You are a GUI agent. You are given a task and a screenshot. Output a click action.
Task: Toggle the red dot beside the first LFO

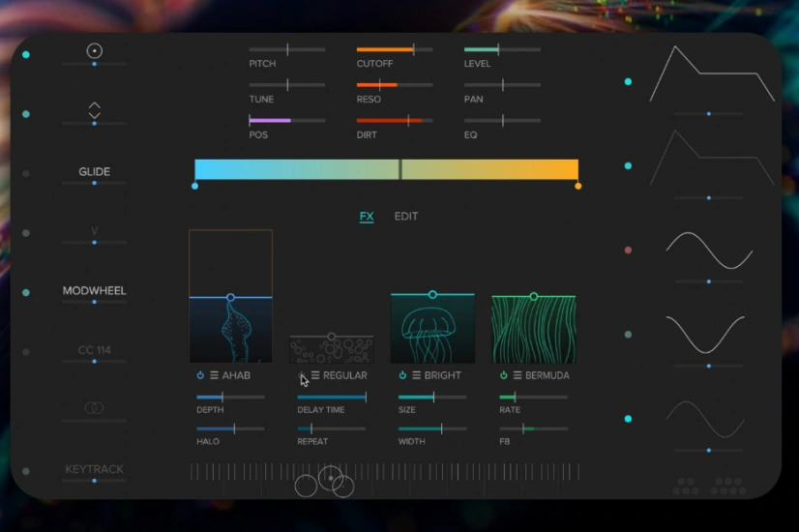tap(628, 251)
